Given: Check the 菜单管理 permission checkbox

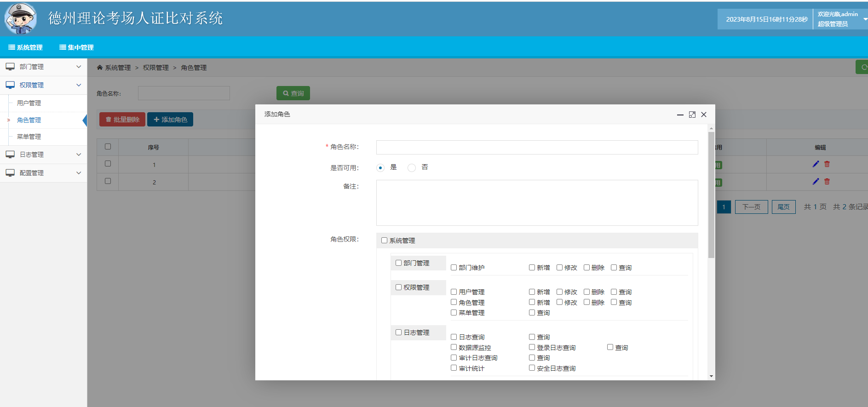Looking at the screenshot, I should point(454,313).
